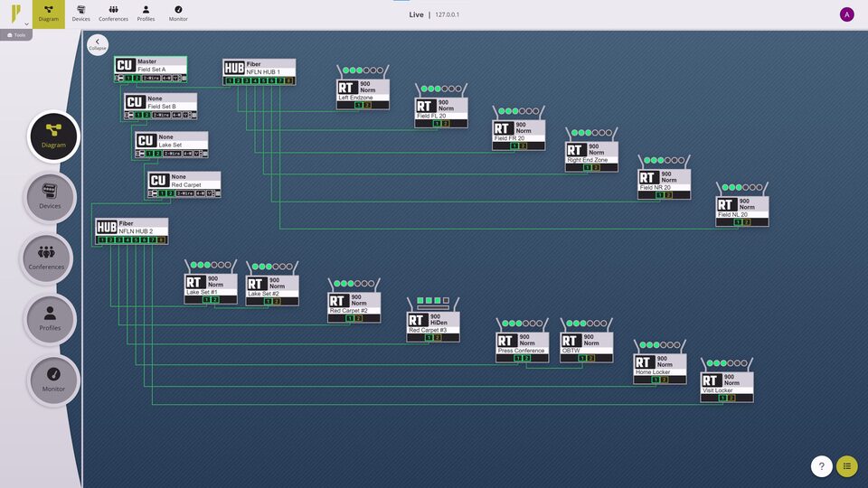Collapse the sidebar using the Collapse chevron
The image size is (868, 488).
[x=97, y=43]
